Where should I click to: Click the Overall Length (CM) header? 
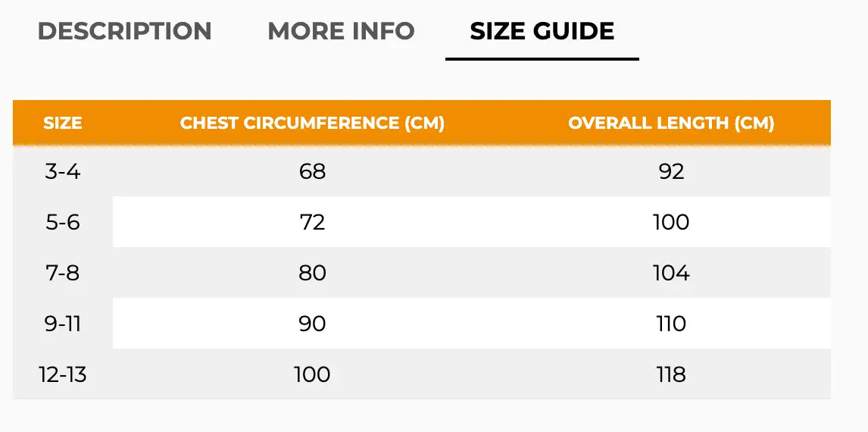pos(671,123)
